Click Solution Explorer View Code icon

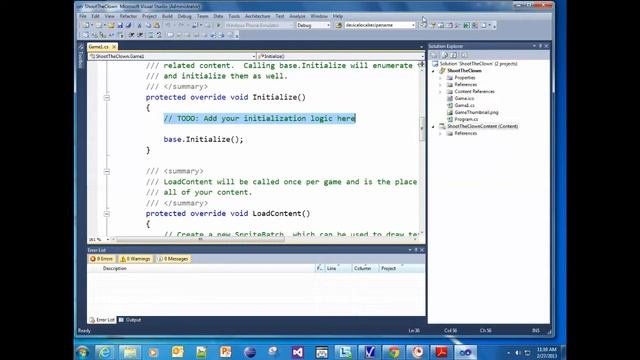[x=464, y=55]
